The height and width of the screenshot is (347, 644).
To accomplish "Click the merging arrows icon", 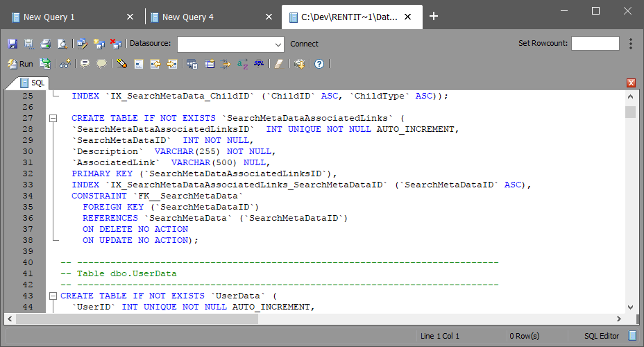I will coord(226,64).
